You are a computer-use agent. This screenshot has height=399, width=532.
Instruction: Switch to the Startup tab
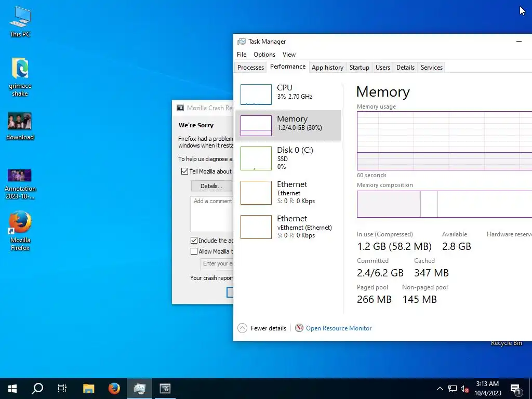[x=360, y=67]
